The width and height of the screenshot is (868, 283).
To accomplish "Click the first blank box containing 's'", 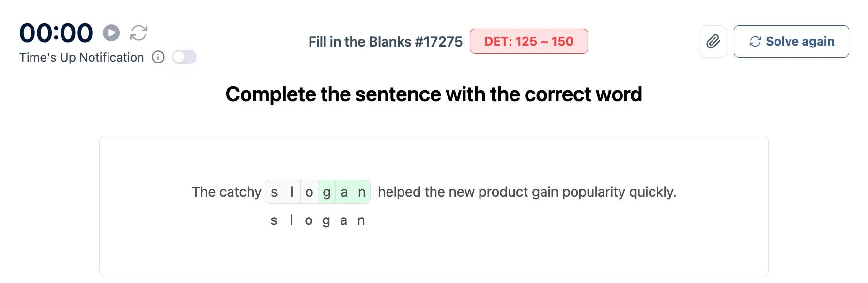I will [x=274, y=192].
